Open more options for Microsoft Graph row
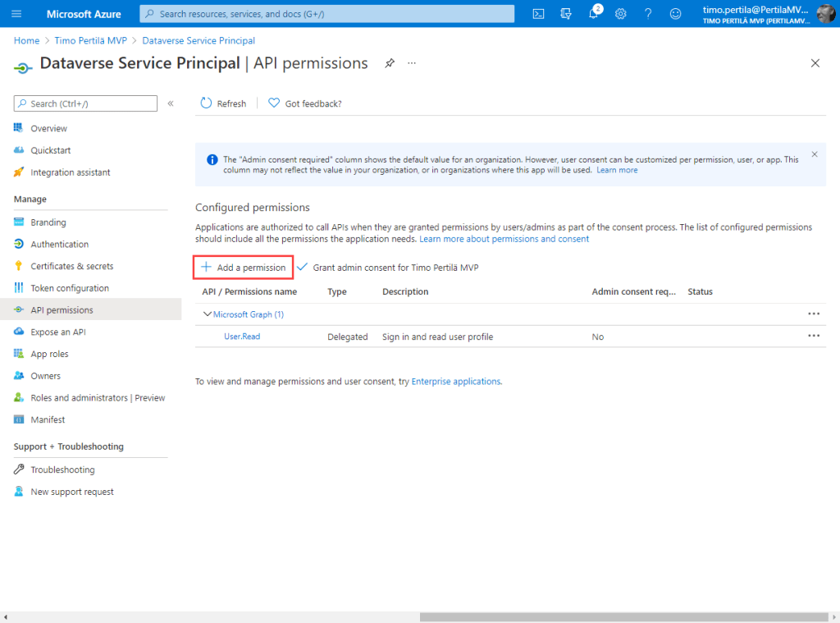 [x=813, y=314]
